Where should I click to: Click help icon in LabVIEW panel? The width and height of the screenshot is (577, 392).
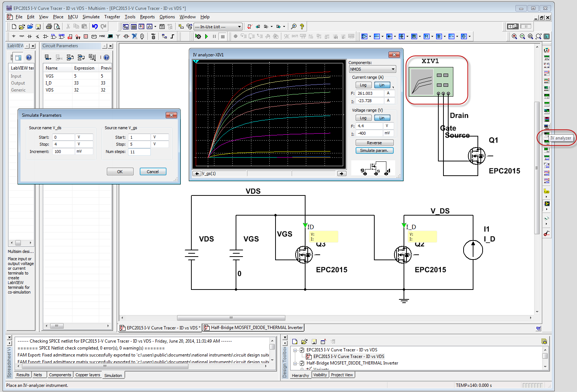tap(29, 57)
